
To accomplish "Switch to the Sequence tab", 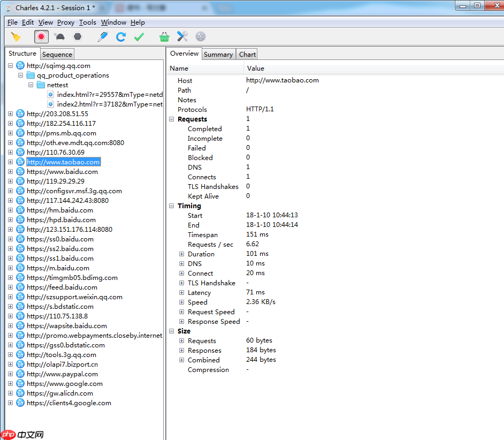I will (57, 54).
